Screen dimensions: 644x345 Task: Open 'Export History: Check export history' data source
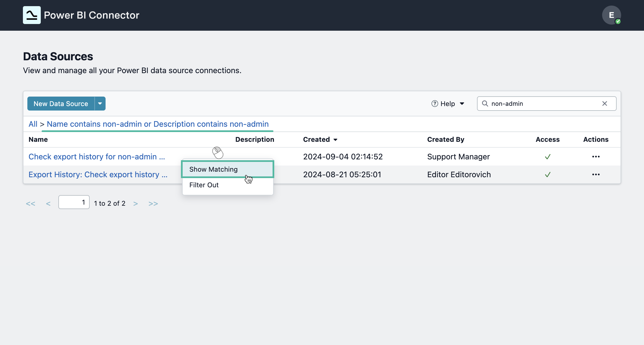pos(98,174)
